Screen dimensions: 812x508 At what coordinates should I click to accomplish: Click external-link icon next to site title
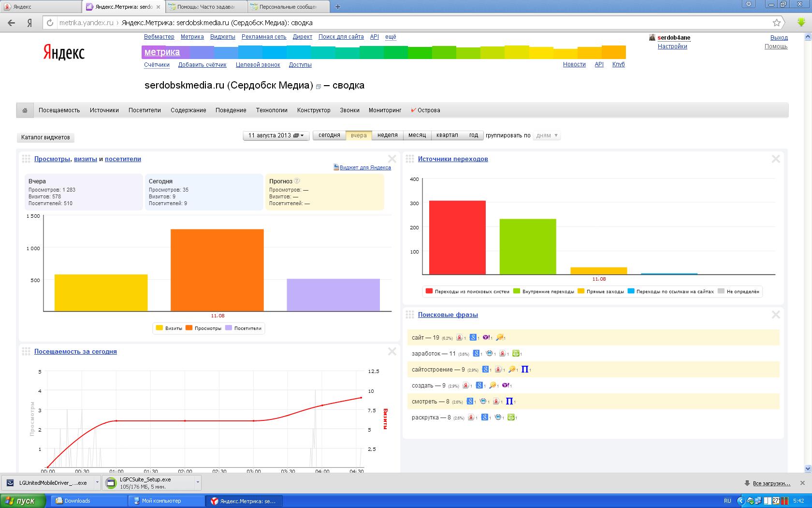coord(318,87)
